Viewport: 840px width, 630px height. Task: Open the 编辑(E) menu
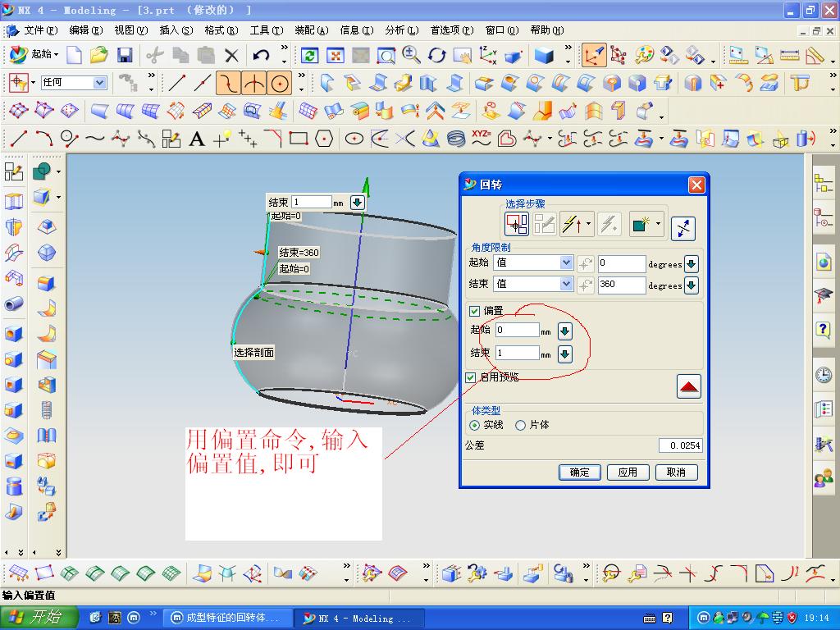tap(85, 30)
